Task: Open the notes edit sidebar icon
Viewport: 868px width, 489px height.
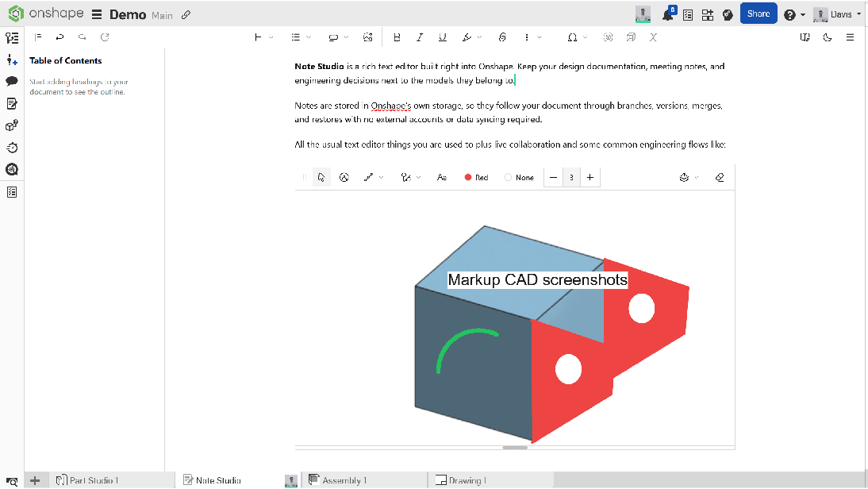Action: click(12, 103)
